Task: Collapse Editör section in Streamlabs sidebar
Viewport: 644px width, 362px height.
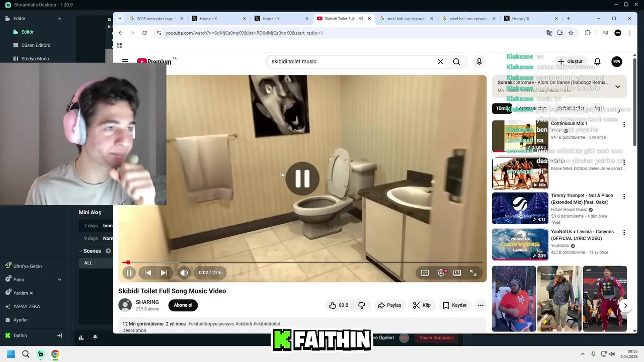Action: 59,19
